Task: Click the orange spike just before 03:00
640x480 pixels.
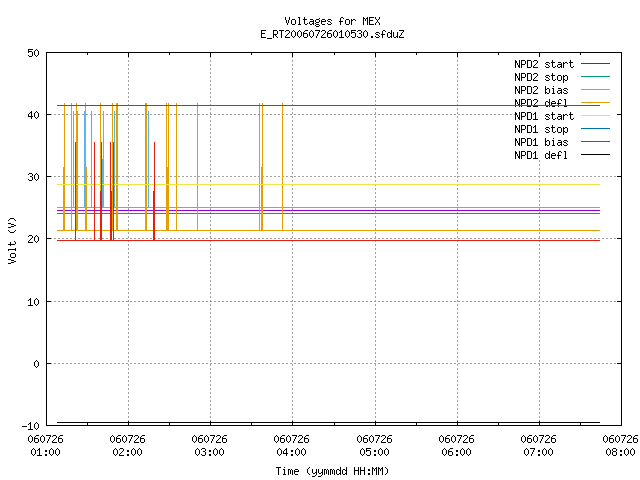Action: [x=198, y=167]
